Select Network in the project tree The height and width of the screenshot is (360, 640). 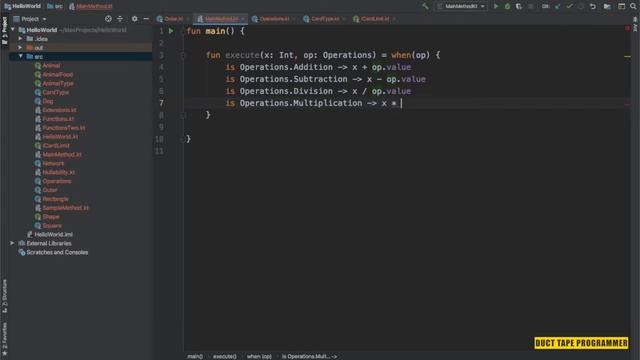click(x=53, y=163)
